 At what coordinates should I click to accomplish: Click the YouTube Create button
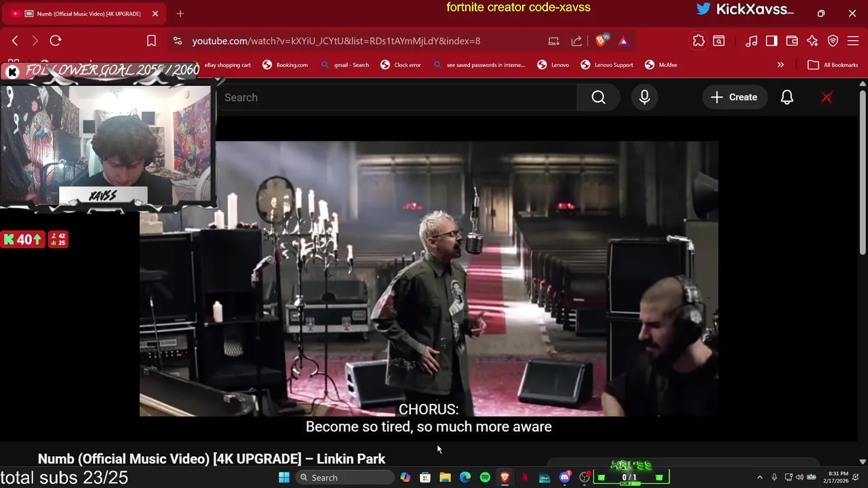pyautogui.click(x=734, y=98)
